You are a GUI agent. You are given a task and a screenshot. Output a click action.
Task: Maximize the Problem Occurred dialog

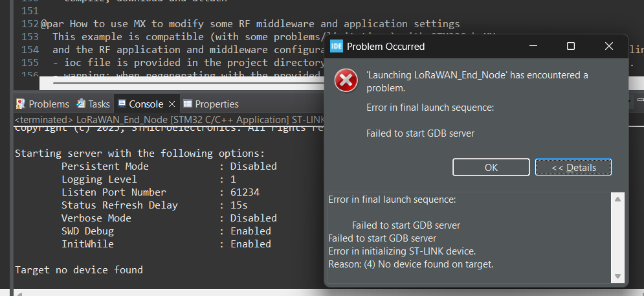[x=571, y=47]
